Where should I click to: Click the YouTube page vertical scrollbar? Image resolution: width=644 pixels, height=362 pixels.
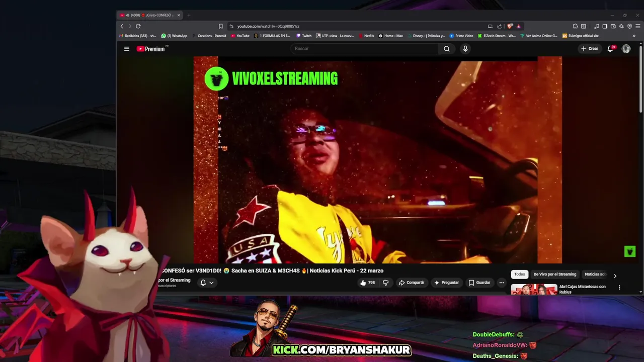click(x=640, y=79)
